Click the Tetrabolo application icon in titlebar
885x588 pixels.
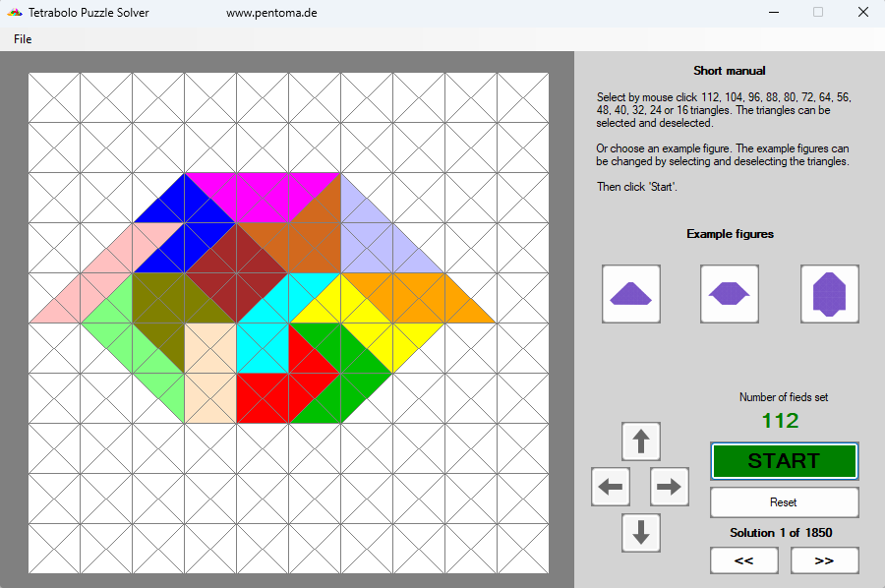pyautogui.click(x=14, y=12)
